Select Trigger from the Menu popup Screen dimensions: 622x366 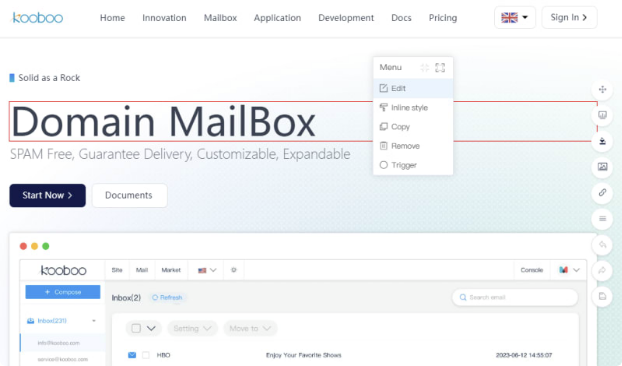coord(413,165)
